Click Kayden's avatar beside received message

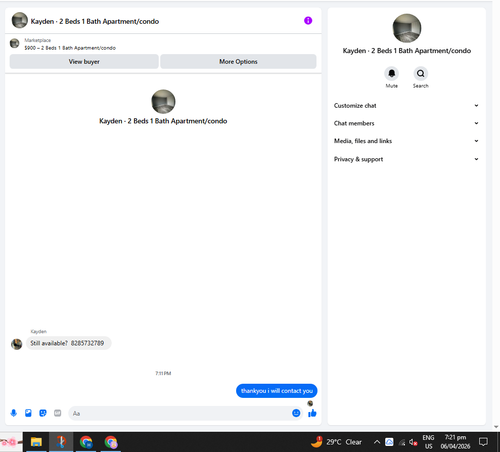coord(16,344)
